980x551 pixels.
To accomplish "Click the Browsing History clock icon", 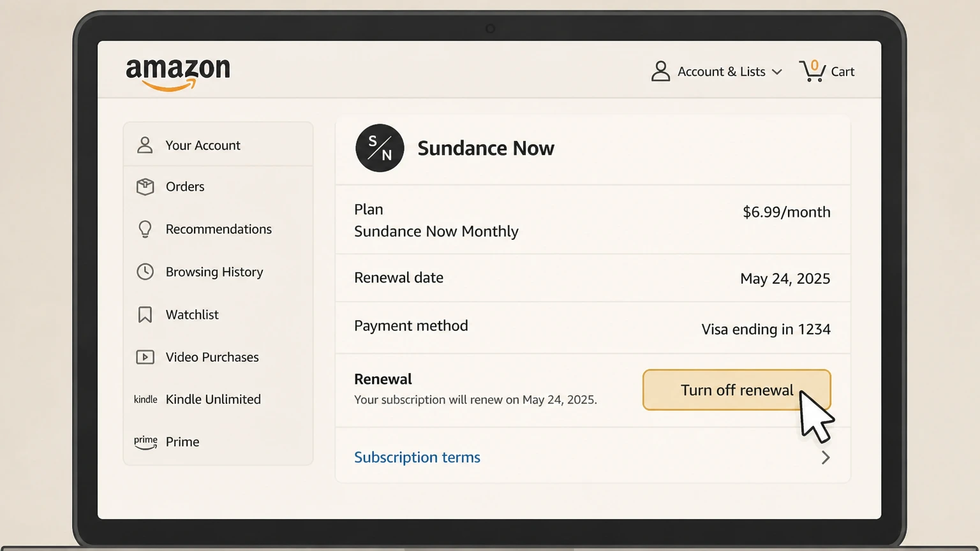I will tap(145, 272).
